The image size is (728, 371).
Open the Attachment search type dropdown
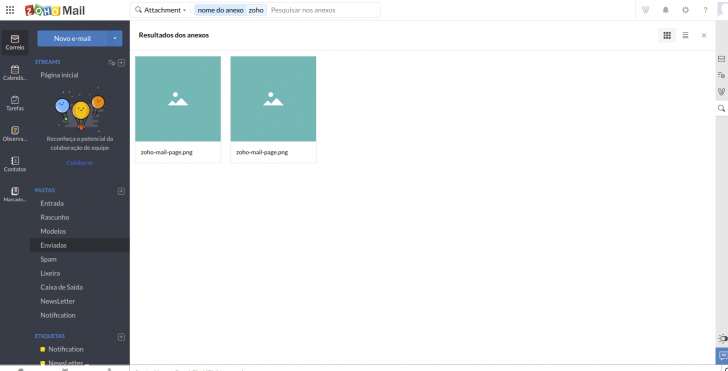click(x=161, y=10)
